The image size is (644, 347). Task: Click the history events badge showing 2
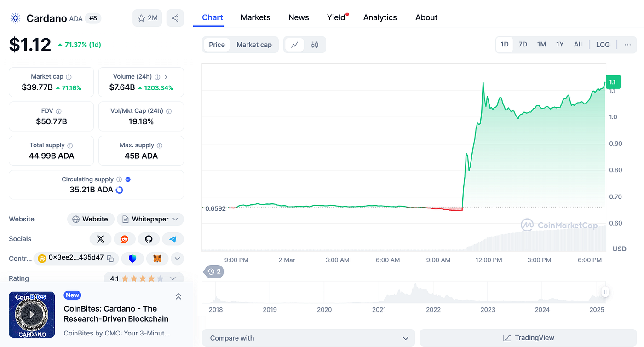click(213, 272)
